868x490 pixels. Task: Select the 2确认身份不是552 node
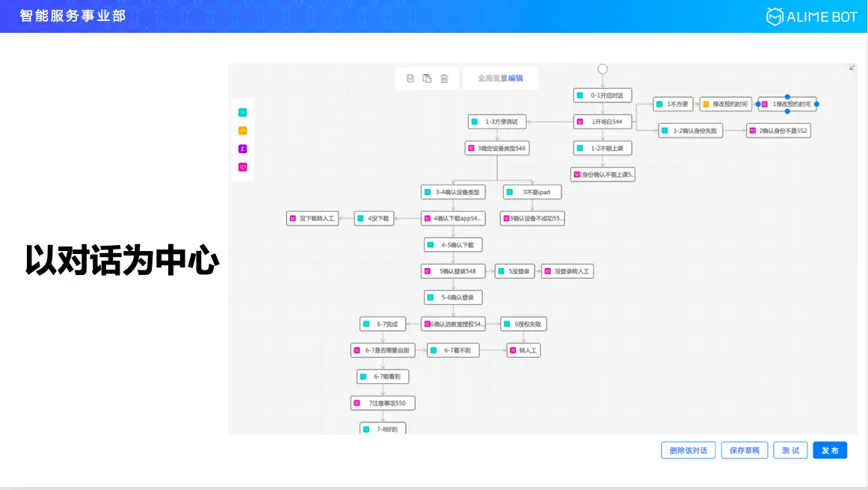click(x=778, y=131)
